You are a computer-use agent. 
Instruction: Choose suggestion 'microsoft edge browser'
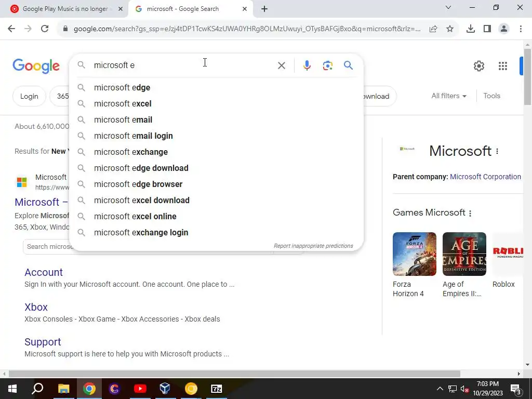[x=217, y=184]
